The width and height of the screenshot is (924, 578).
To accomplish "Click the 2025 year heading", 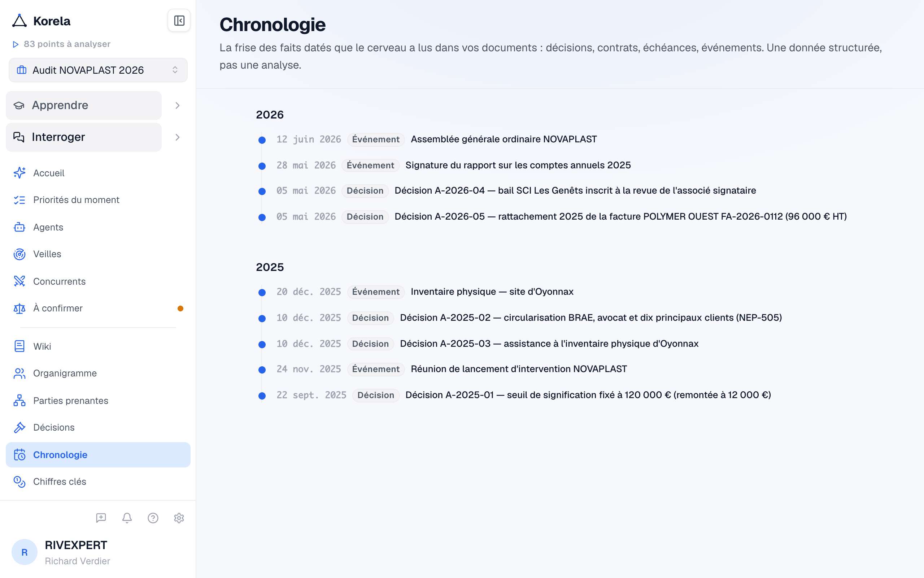I will coord(270,267).
